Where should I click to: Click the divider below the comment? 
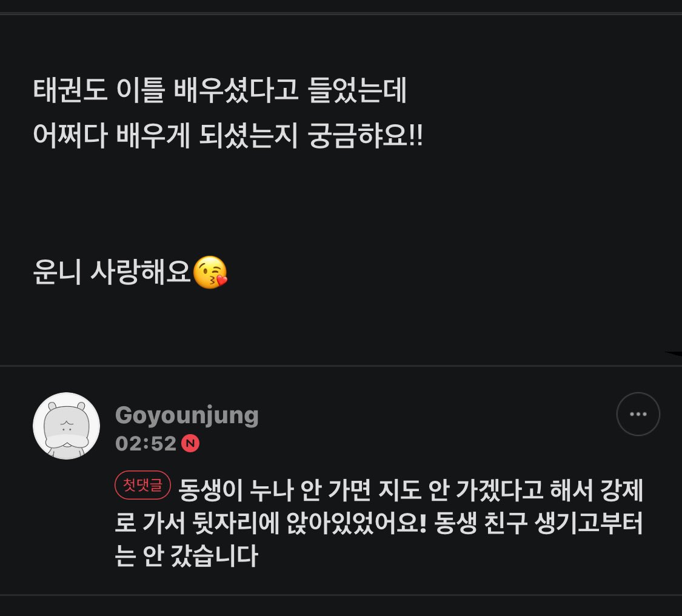click(x=341, y=595)
